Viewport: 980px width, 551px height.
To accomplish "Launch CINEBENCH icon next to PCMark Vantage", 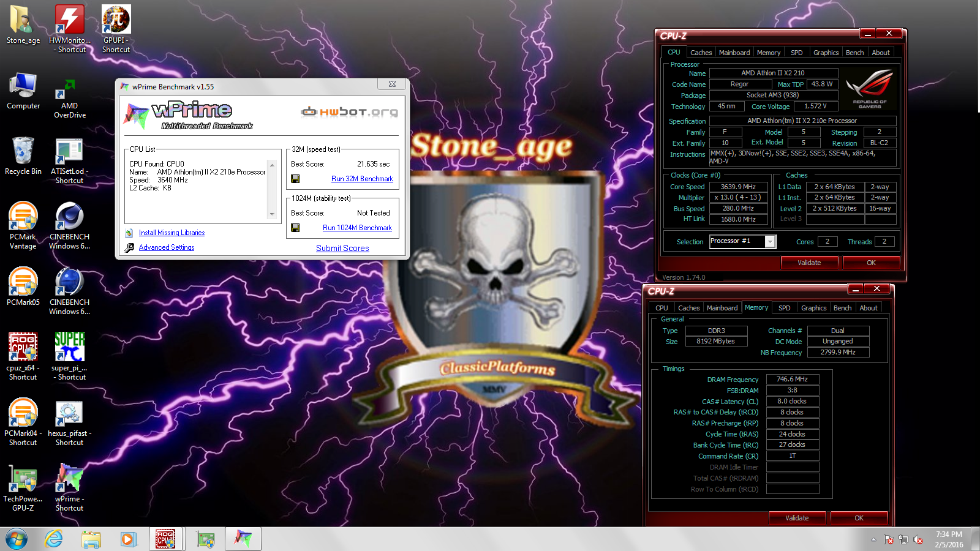I will tap(69, 225).
